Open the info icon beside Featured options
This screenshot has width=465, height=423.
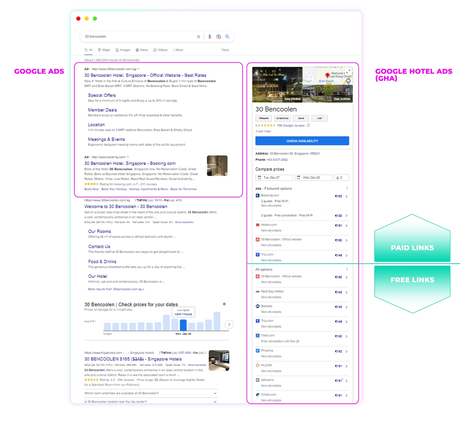pos(347,188)
